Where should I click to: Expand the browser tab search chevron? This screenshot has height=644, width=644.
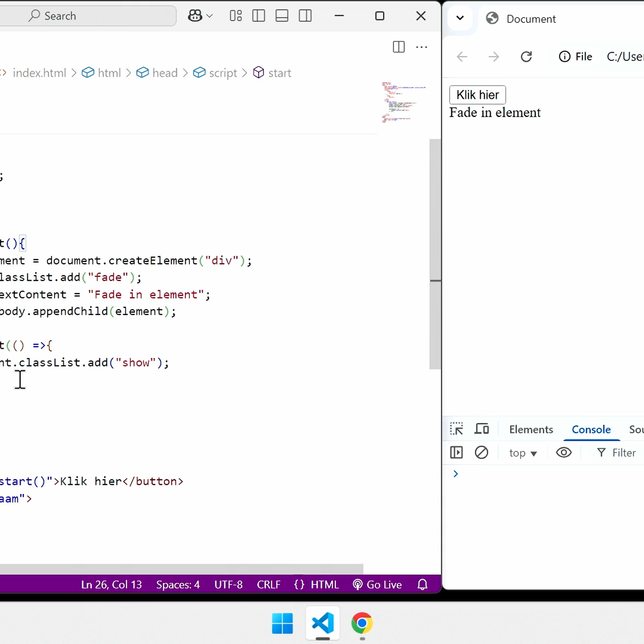(460, 18)
